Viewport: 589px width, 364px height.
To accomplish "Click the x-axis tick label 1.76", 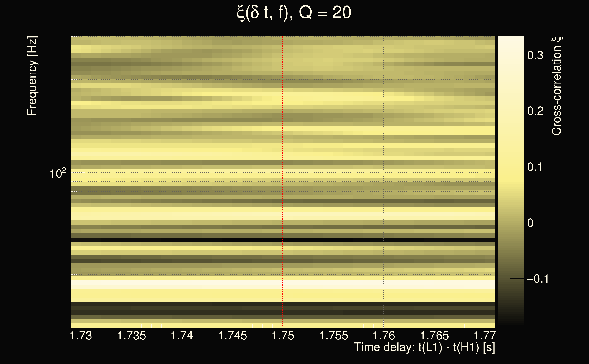I will 384,336.
